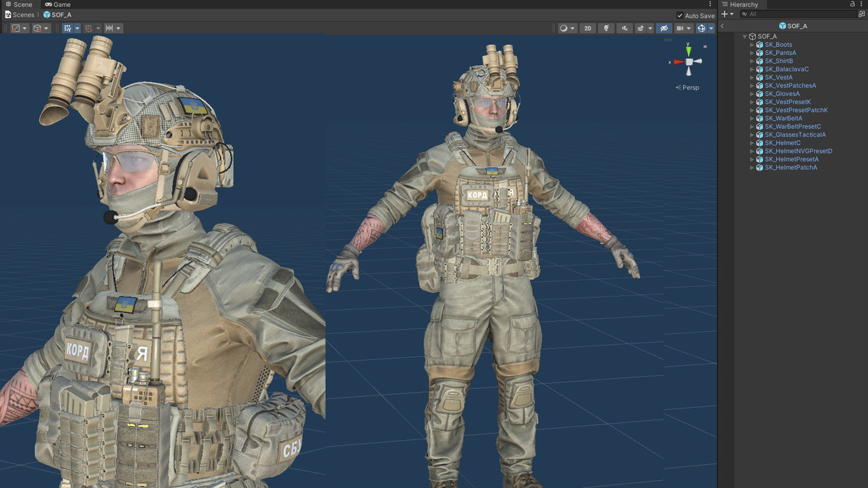The image size is (868, 488).
Task: Click the SOF_A breadcrumb in Scene view
Action: pos(57,14)
